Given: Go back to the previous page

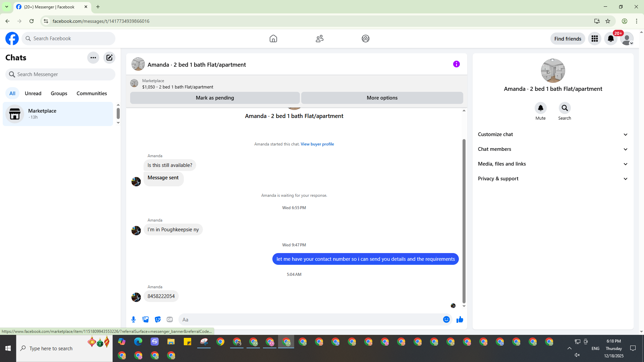Looking at the screenshot, I should (x=7, y=21).
